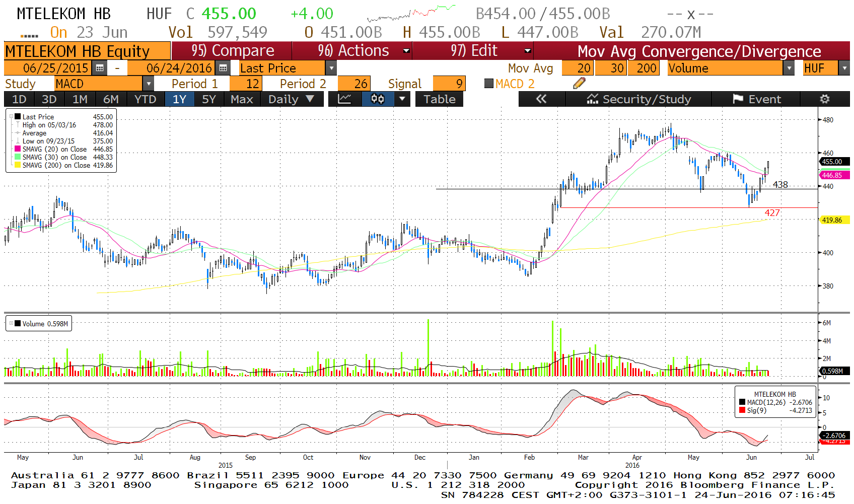Open the HUF currency dropdown
The height and width of the screenshot is (504, 854).
844,68
